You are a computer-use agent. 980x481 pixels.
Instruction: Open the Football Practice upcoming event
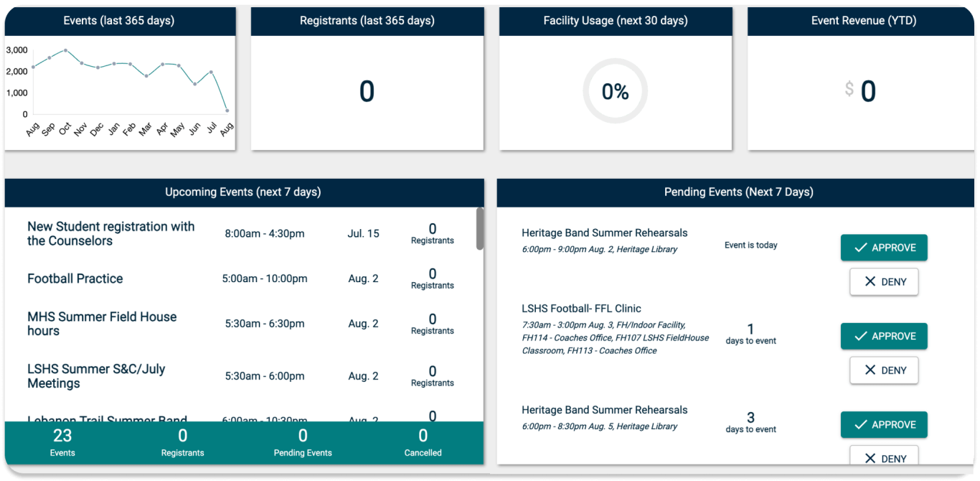pyautogui.click(x=75, y=279)
